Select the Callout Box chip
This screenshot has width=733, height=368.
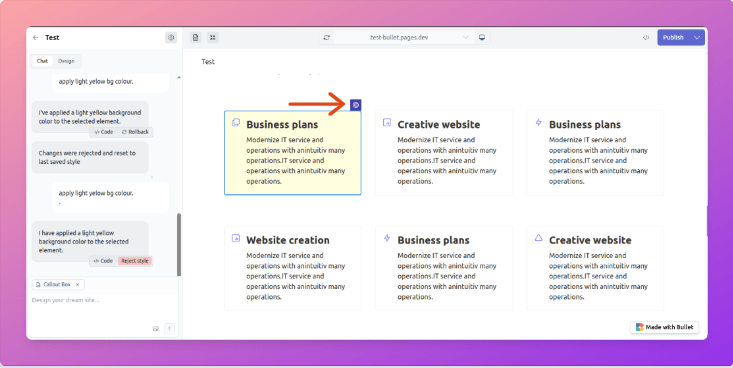point(58,284)
